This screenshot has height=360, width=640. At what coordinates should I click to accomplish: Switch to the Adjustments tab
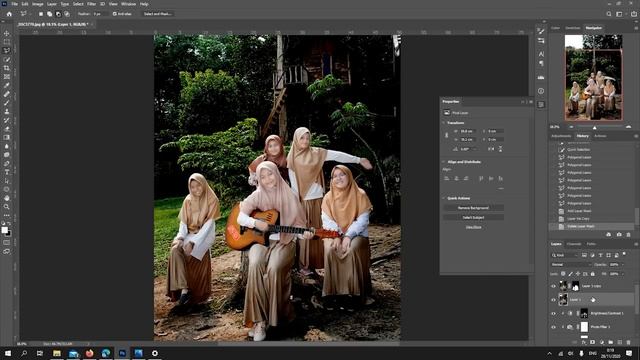click(x=561, y=136)
